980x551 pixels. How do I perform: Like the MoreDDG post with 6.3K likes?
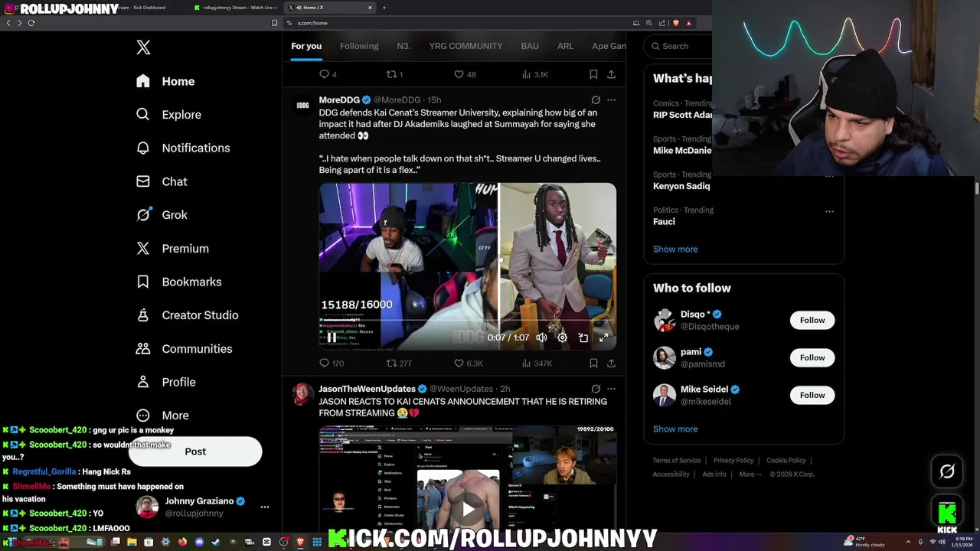(x=468, y=364)
